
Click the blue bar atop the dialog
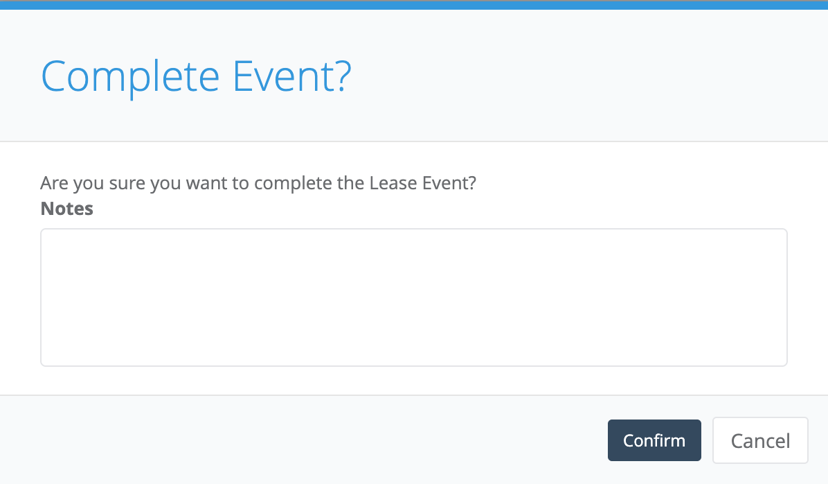[414, 5]
